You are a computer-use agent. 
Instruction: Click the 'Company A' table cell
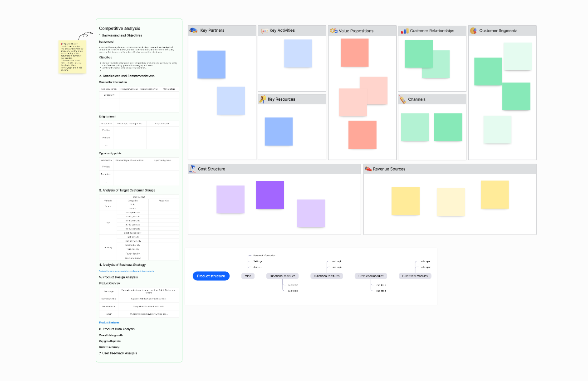pos(109,95)
